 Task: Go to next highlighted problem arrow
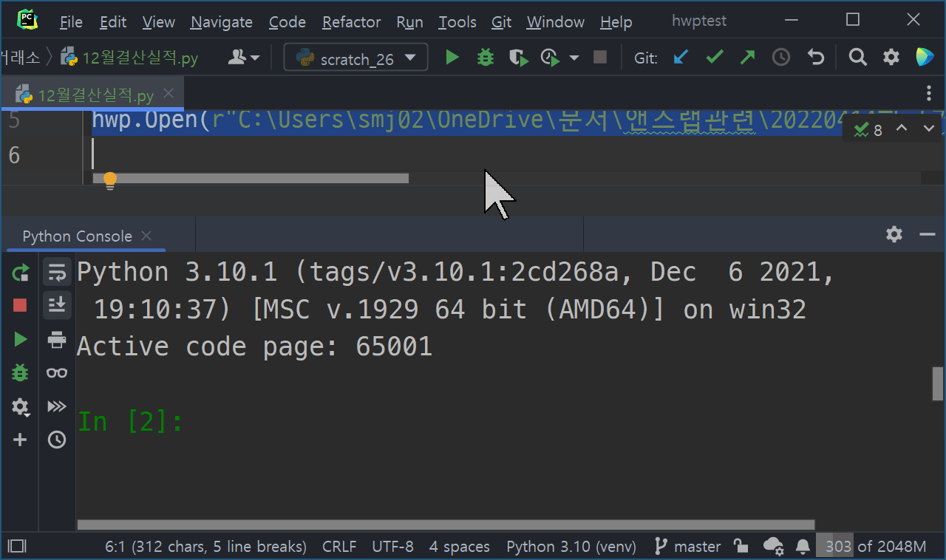[929, 129]
